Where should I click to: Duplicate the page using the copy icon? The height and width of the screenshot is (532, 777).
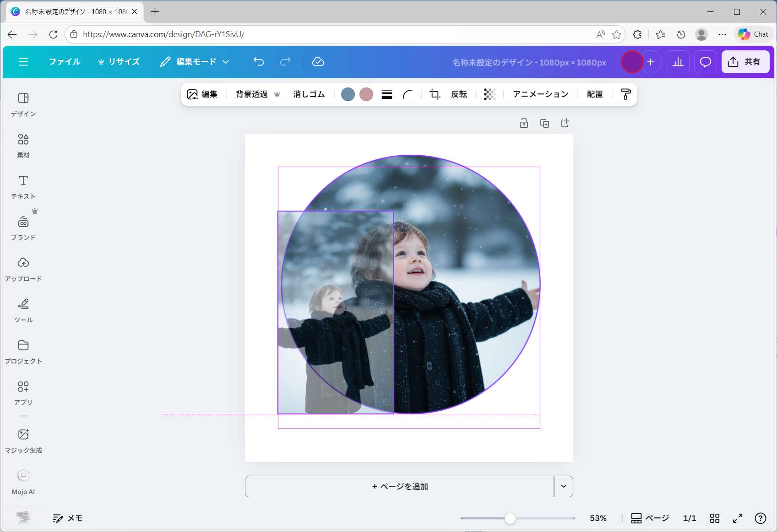544,123
